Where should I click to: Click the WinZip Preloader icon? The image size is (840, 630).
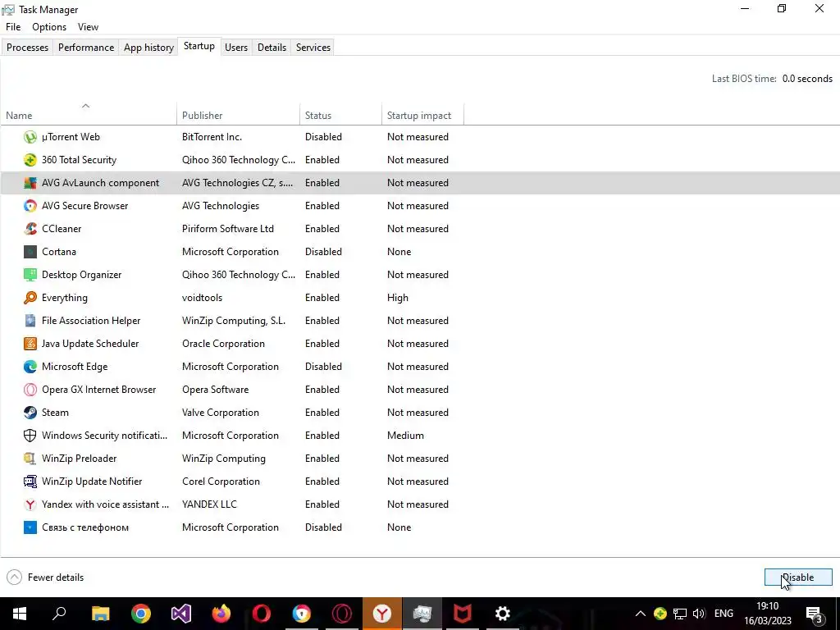[30, 459]
